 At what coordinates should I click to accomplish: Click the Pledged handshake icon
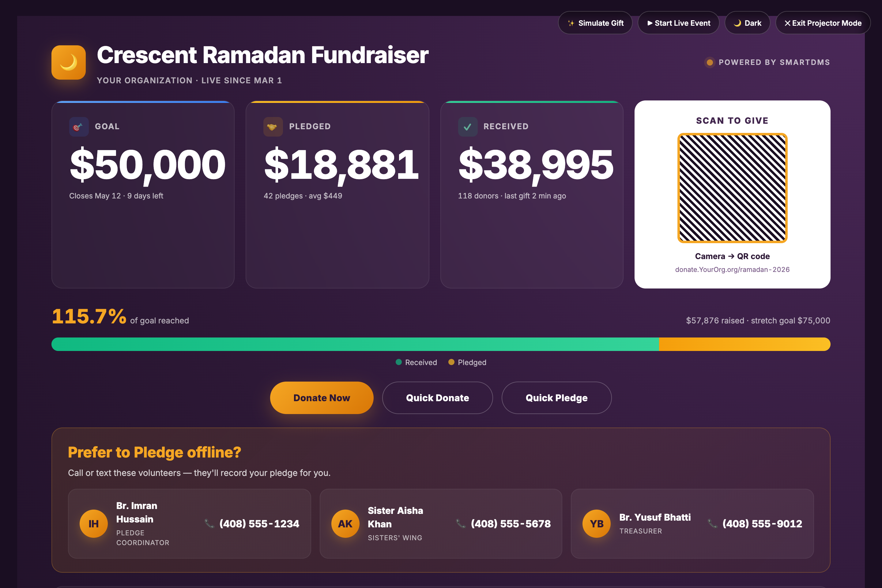pyautogui.click(x=273, y=127)
